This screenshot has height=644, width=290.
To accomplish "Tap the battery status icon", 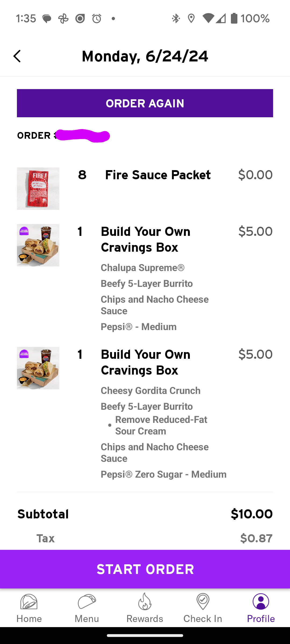I will click(234, 19).
